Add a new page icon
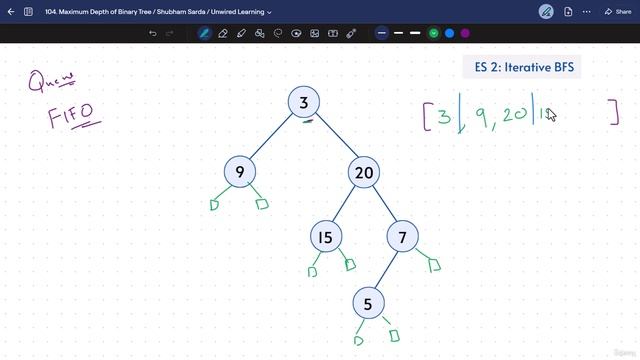This screenshot has width=640, height=360. [x=568, y=12]
